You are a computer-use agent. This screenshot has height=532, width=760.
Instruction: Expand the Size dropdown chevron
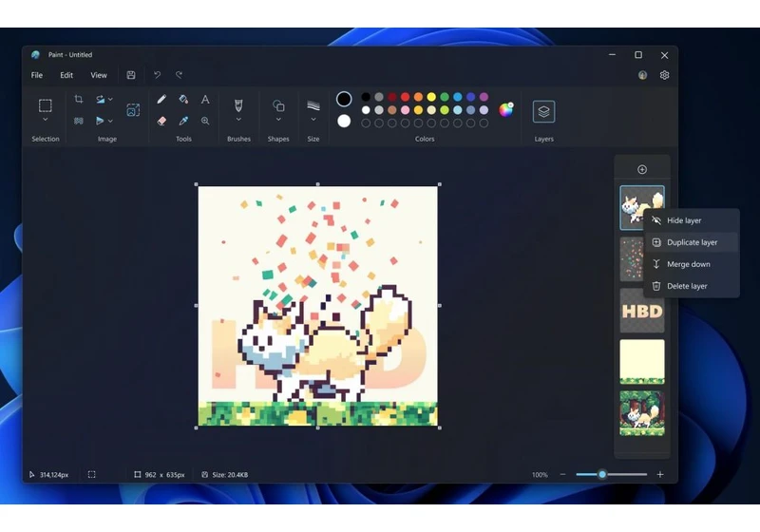(x=313, y=119)
